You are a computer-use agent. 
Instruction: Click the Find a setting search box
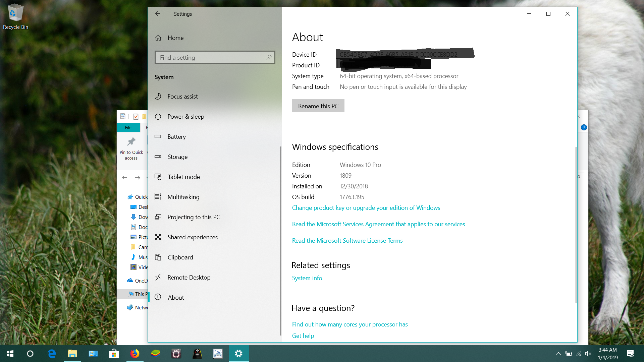215,57
